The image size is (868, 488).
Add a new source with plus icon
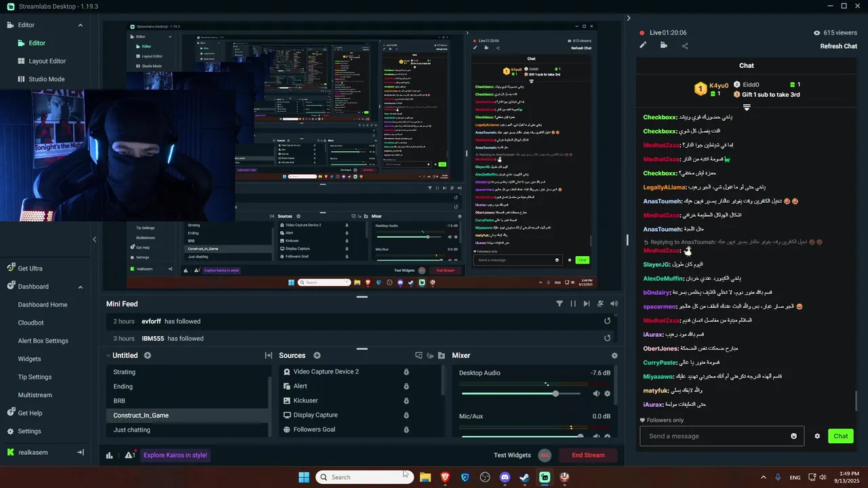[x=317, y=355]
